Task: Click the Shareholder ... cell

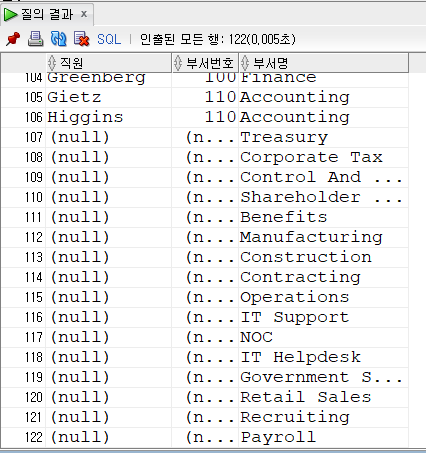Action: [x=323, y=197]
